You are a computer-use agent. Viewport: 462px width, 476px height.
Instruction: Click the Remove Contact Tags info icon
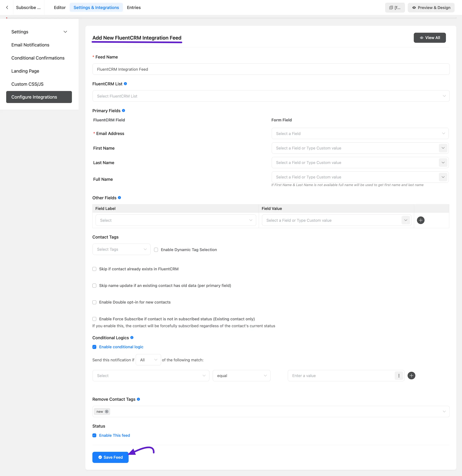pos(138,399)
